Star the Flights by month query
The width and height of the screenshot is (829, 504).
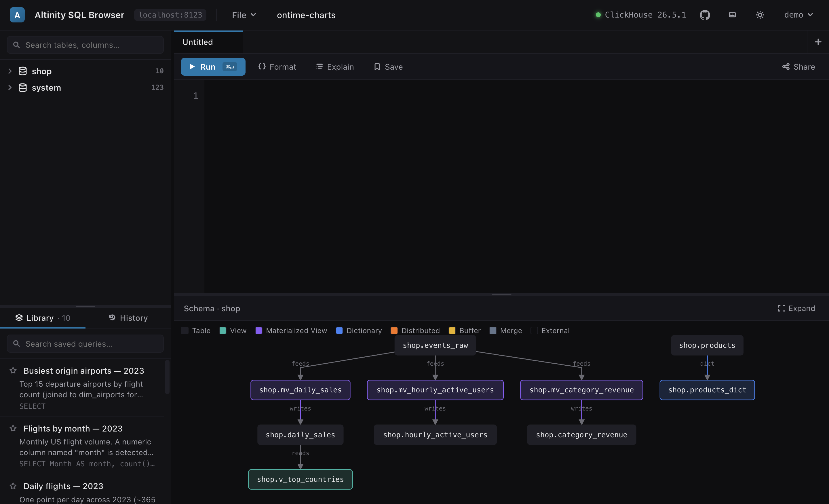click(x=13, y=428)
